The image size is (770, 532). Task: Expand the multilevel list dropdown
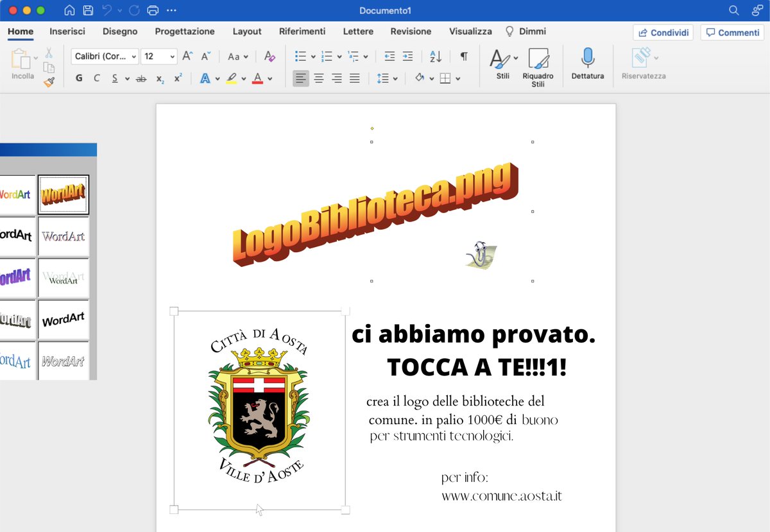366,56
